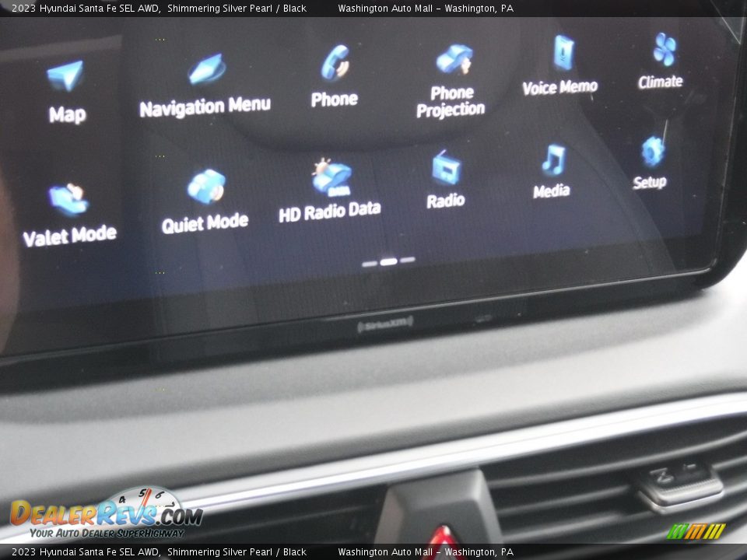This screenshot has width=747, height=560.
Task: Open HD Radio Data
Action: 331,178
